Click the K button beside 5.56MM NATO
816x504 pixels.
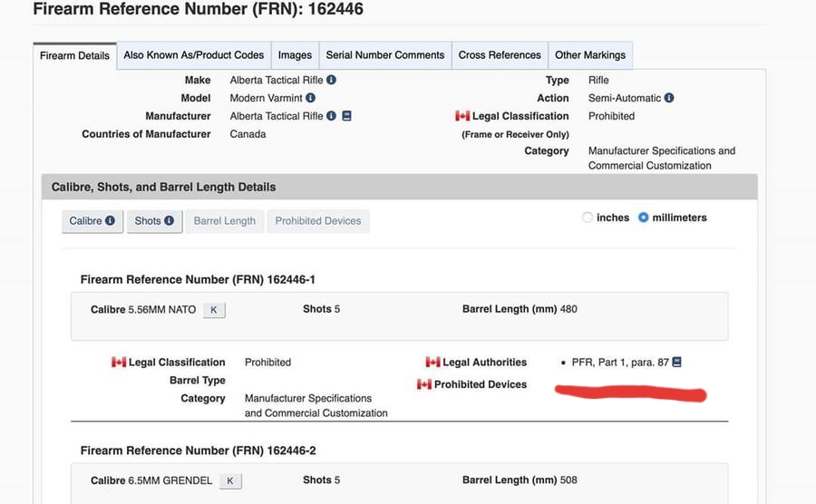pyautogui.click(x=214, y=310)
